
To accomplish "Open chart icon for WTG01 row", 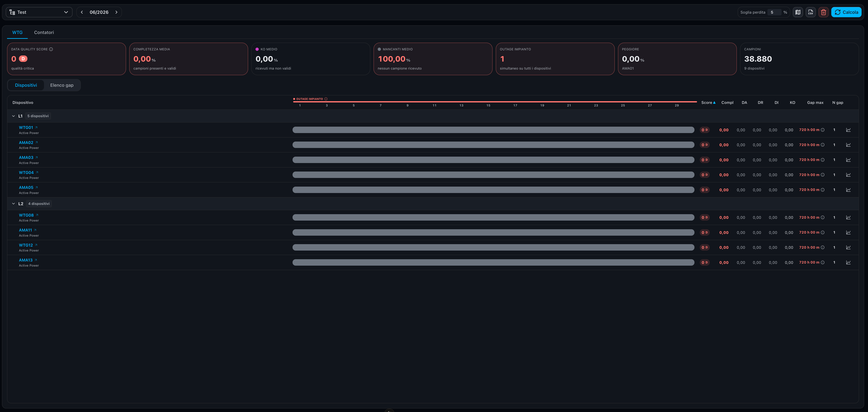I will (x=848, y=130).
